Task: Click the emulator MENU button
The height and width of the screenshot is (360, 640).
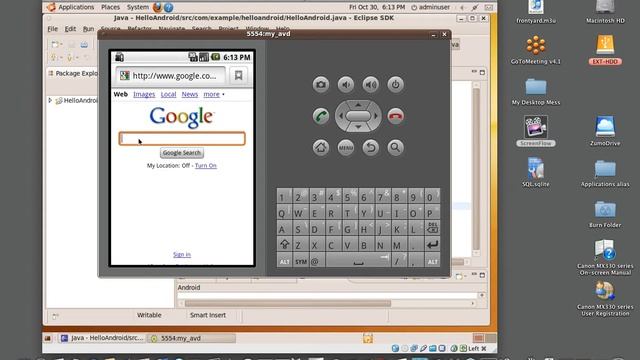Action: 346,147
